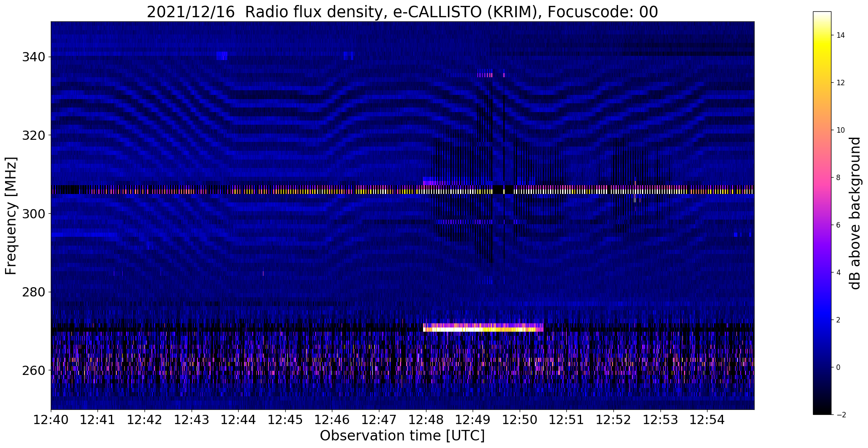Click the colorbar tick value 14

point(841,35)
